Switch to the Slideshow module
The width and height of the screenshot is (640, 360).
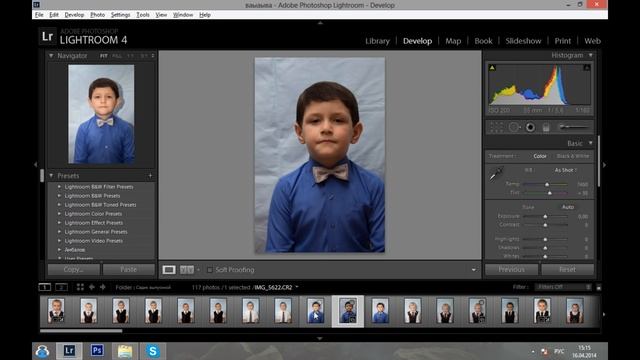coord(523,41)
